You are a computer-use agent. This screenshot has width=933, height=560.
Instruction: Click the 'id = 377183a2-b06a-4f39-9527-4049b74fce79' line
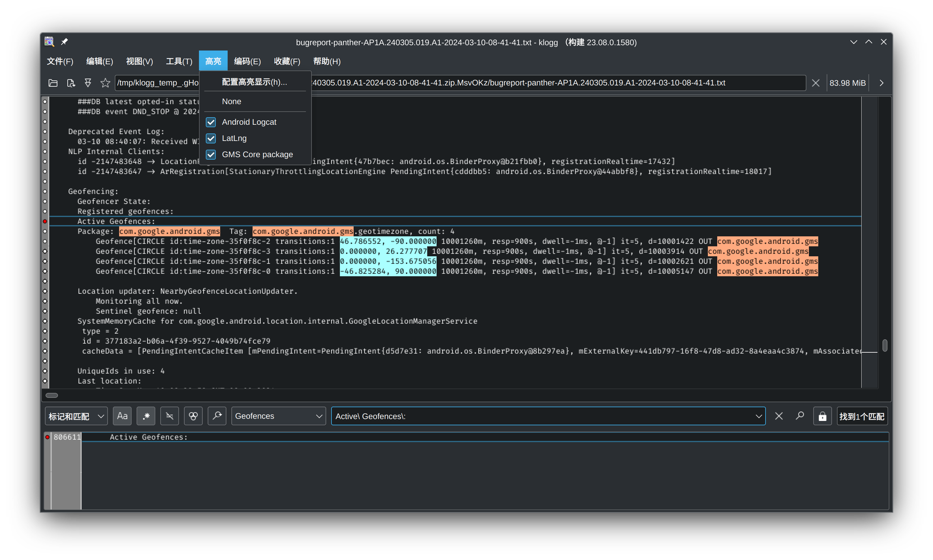coord(176,341)
